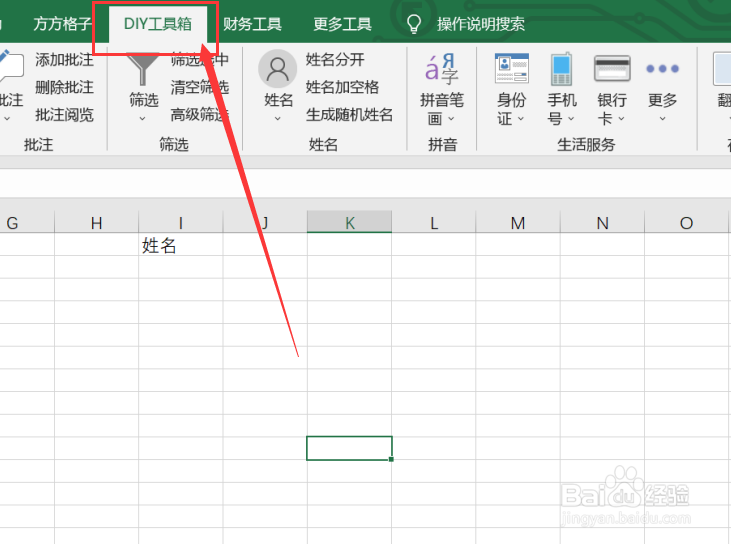Click the 拼音笔画 pinyin icon
The height and width of the screenshot is (544, 731).
(441, 69)
